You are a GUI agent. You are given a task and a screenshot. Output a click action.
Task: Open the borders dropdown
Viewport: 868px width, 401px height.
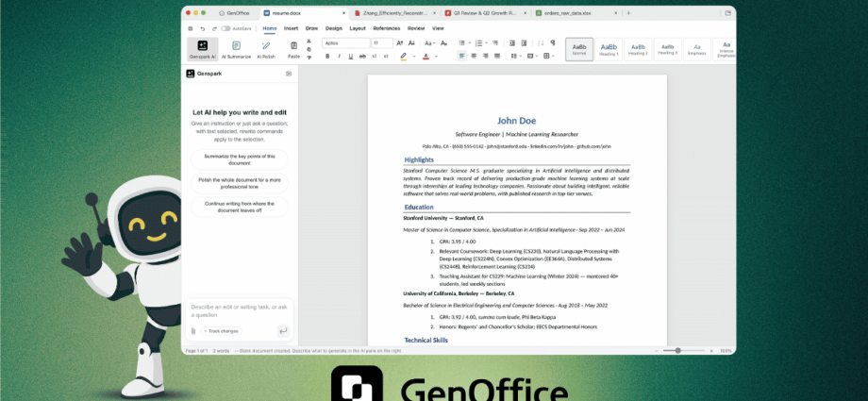click(548, 56)
